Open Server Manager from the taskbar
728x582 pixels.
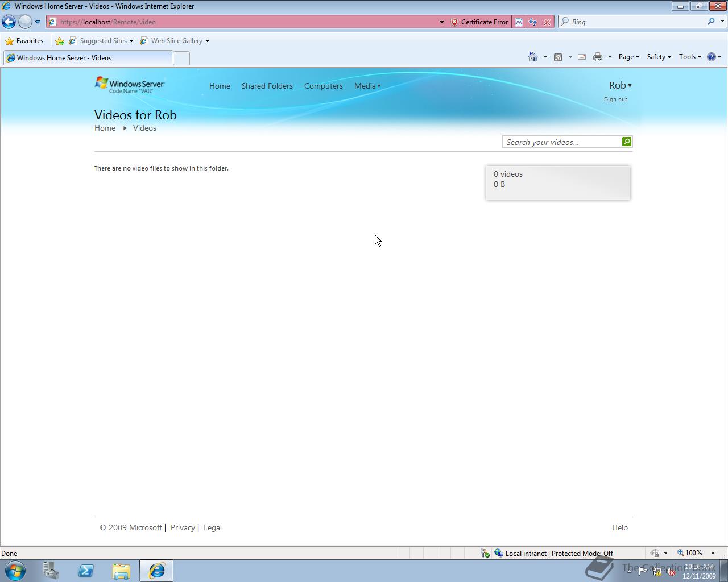(x=51, y=571)
